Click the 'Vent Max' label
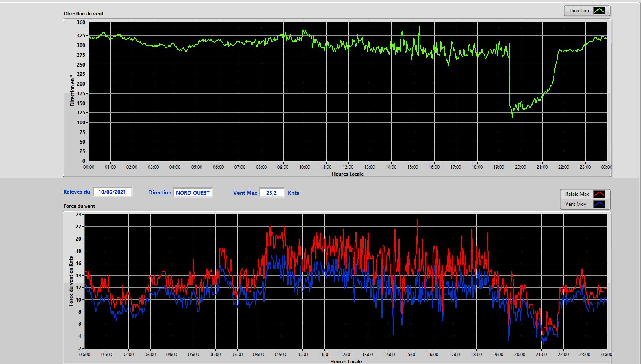Screen dimensions: 641x364 point(245,193)
